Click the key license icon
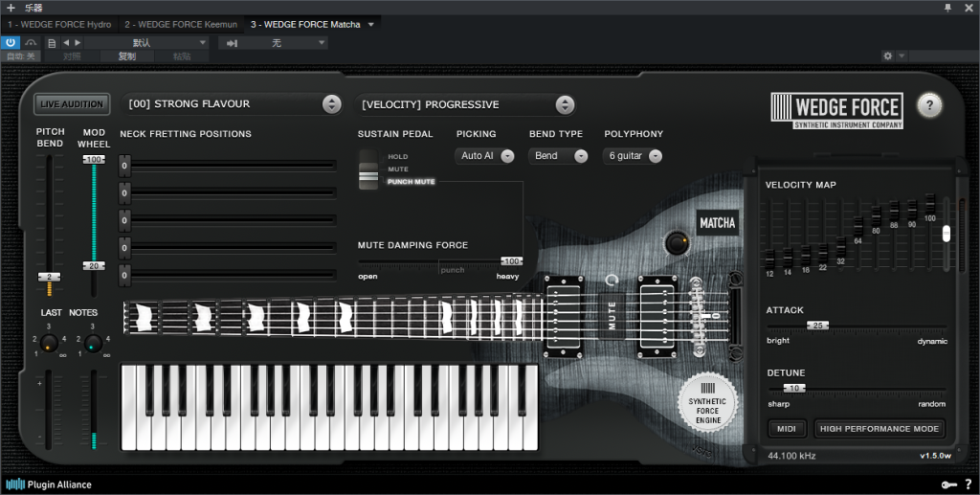980x495 pixels. pyautogui.click(x=948, y=484)
